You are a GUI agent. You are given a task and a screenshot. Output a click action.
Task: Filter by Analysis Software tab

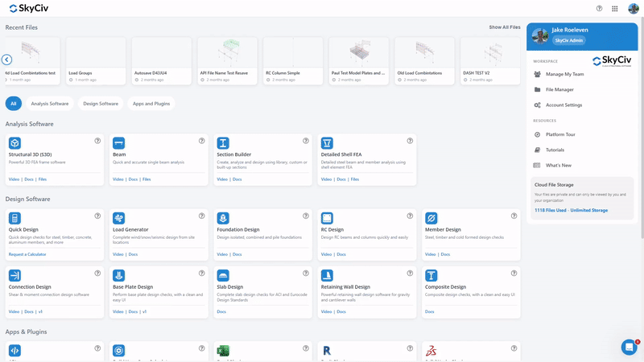click(50, 104)
